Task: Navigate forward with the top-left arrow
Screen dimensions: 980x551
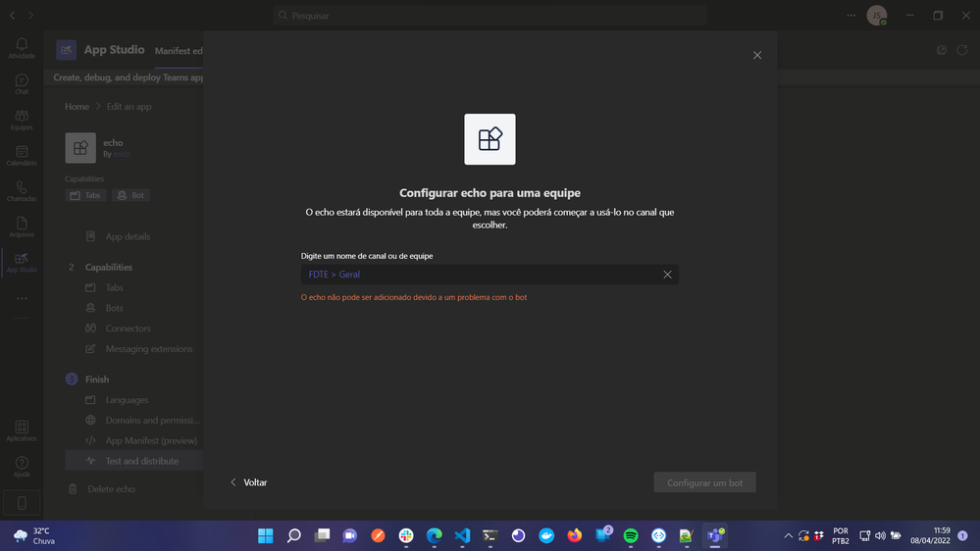Action: [30, 15]
